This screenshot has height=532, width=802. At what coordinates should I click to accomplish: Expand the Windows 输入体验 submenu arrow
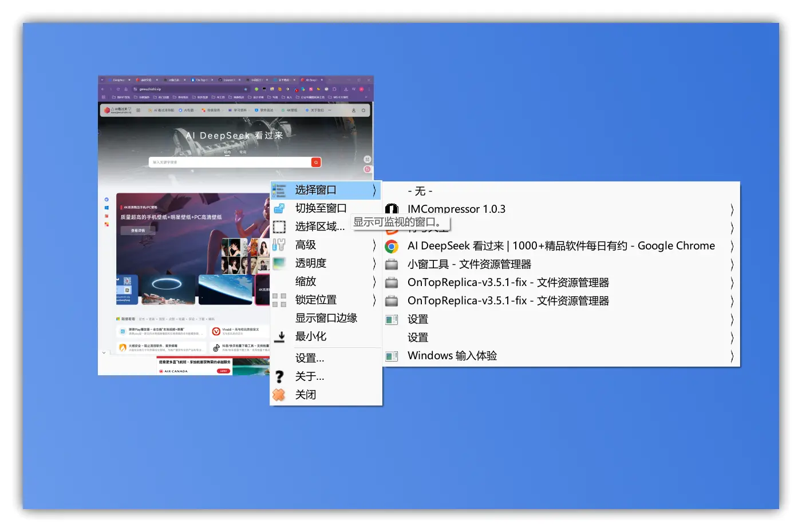click(x=732, y=356)
